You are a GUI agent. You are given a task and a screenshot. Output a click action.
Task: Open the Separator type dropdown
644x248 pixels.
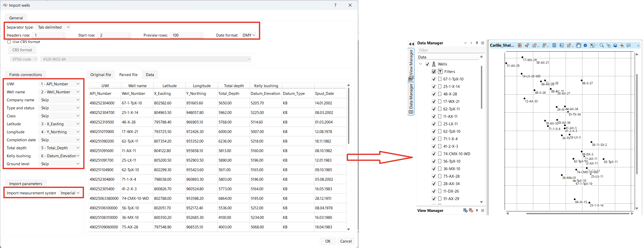(x=53, y=27)
